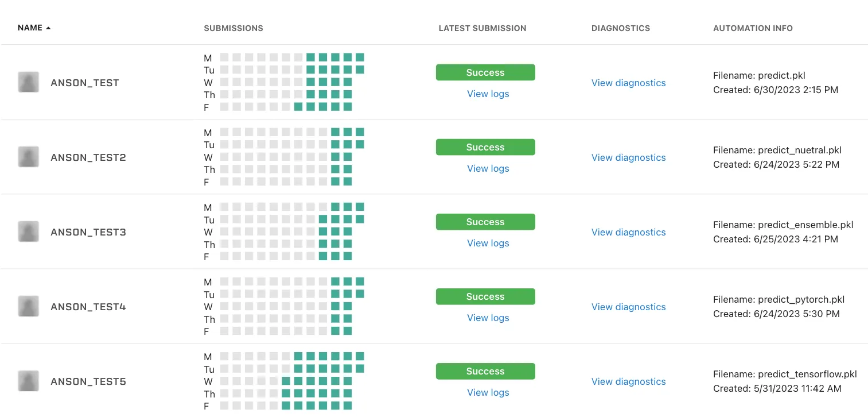
Task: Click the SUBMISSIONS column header
Action: [x=233, y=28]
